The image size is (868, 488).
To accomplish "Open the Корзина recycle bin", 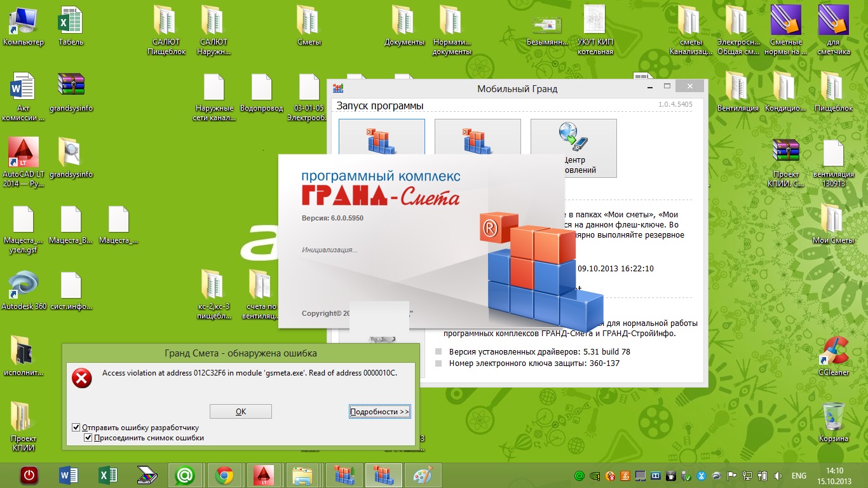I will point(834,423).
